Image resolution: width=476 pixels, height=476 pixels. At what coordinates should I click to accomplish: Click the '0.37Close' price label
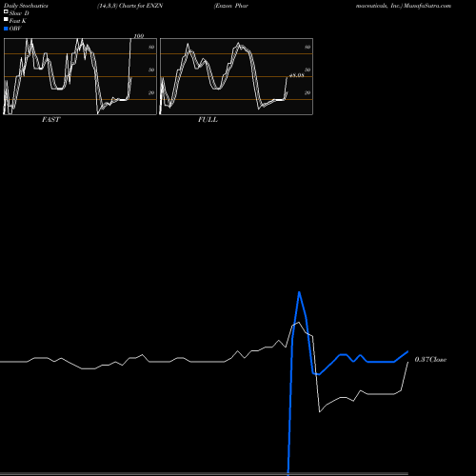430,359
